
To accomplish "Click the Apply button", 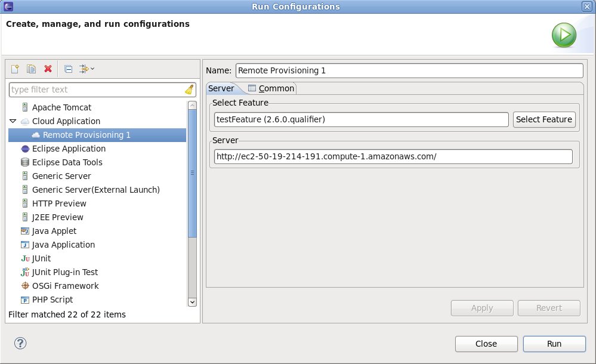I will (482, 308).
